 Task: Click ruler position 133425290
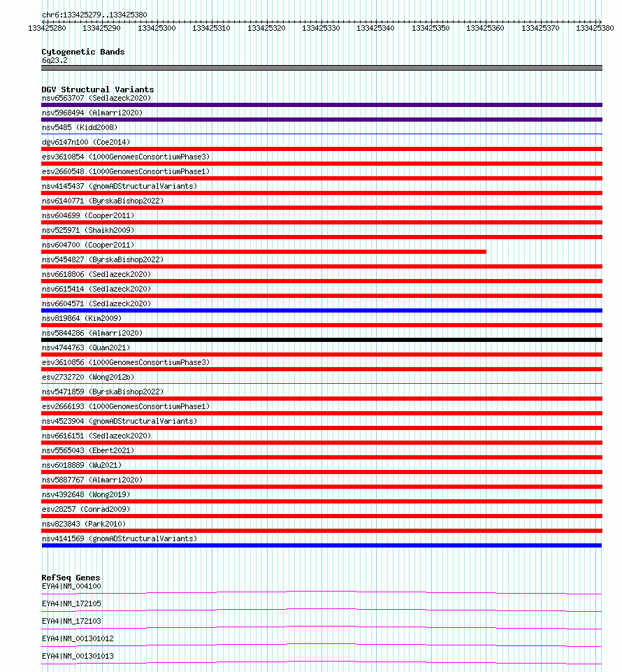101,28
